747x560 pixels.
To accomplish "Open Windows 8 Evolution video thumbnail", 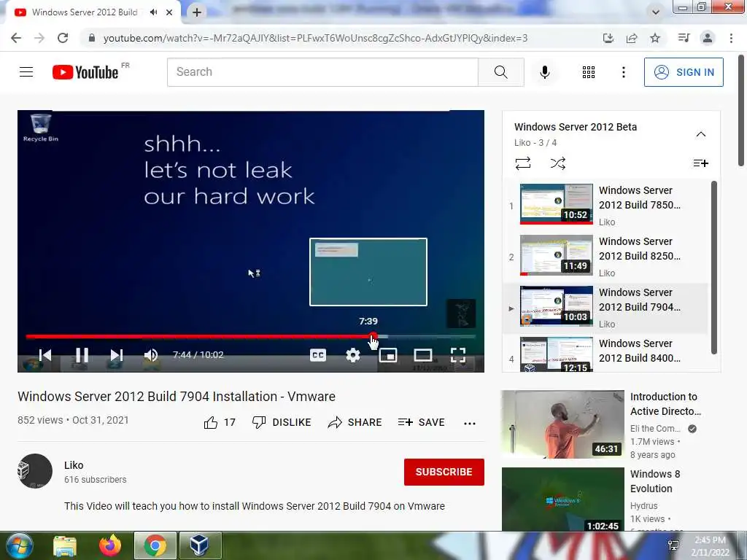I will pyautogui.click(x=562, y=499).
